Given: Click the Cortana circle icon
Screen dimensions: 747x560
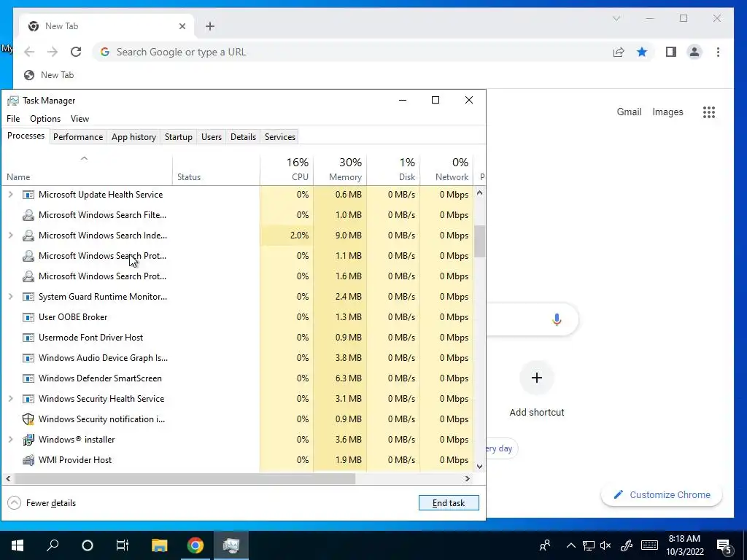Looking at the screenshot, I should [88, 545].
